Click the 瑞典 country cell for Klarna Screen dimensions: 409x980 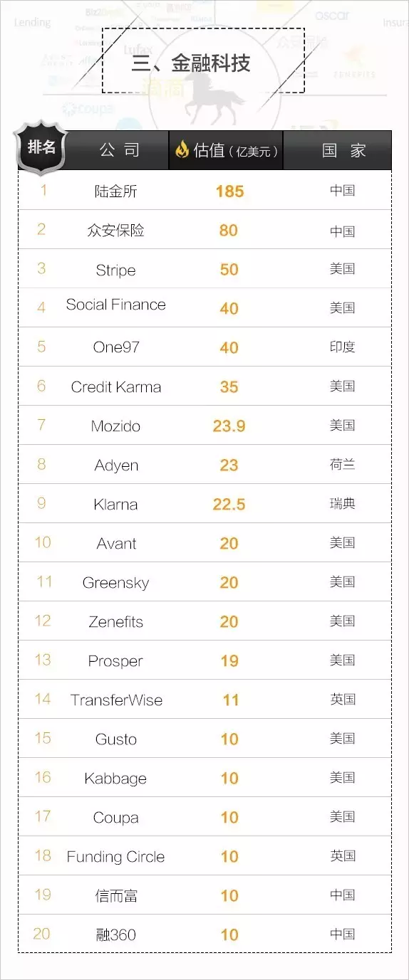point(343,504)
